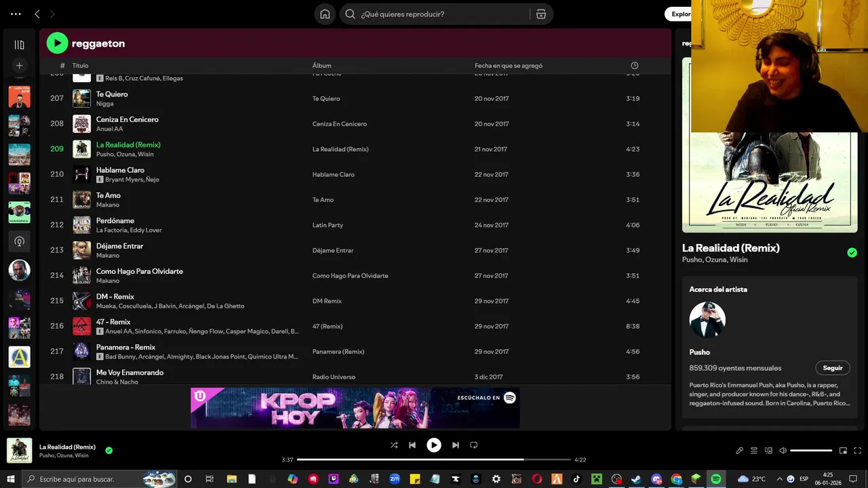This screenshot has height=488, width=868.
Task: Enter full screen mode icon
Action: (x=858, y=451)
